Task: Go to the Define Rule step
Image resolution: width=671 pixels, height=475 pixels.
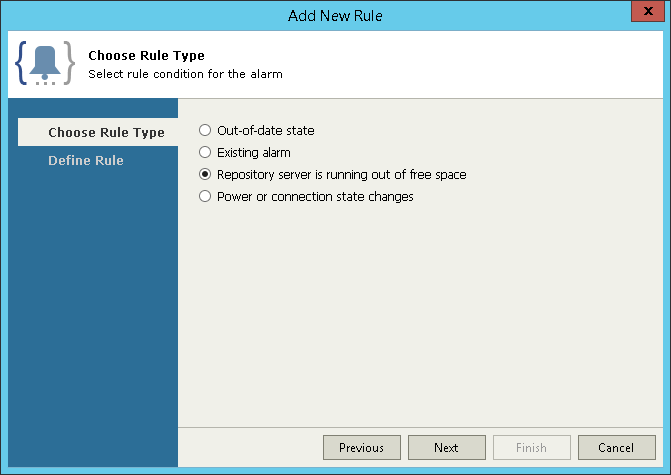Action: pos(86,160)
